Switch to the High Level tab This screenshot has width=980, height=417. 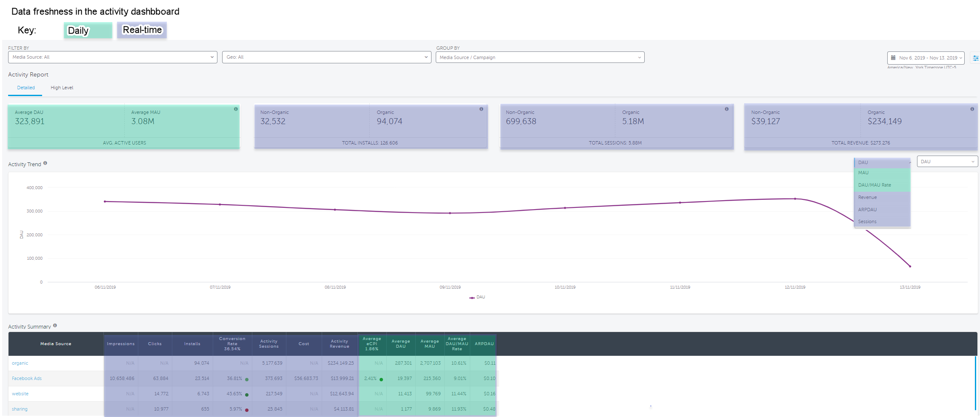(x=62, y=88)
